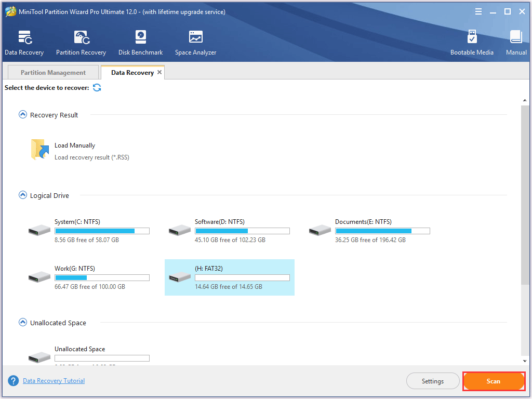Click the Bootable Media icon

pyautogui.click(x=472, y=43)
